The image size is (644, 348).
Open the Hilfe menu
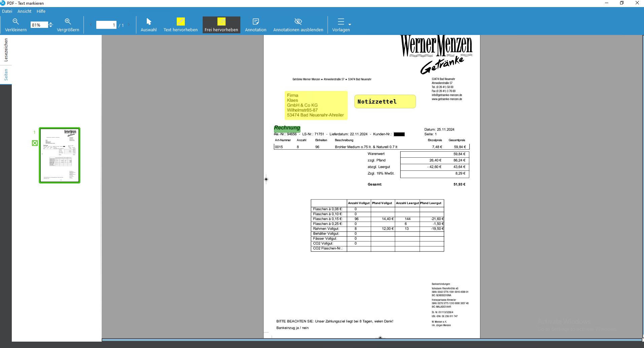pos(41,11)
